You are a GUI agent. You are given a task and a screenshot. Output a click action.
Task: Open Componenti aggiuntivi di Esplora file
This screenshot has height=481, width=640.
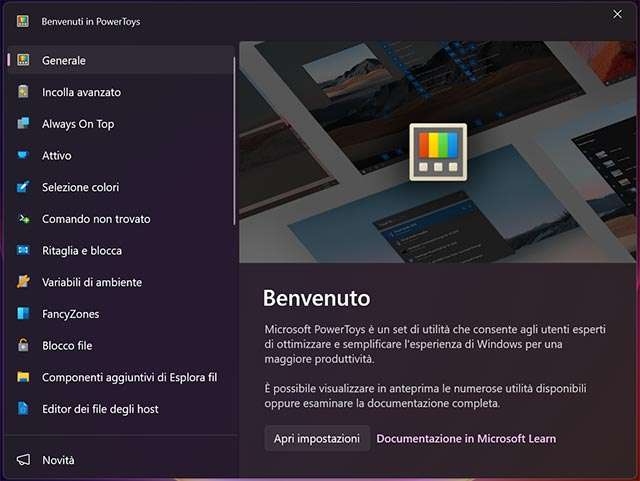coord(120,377)
